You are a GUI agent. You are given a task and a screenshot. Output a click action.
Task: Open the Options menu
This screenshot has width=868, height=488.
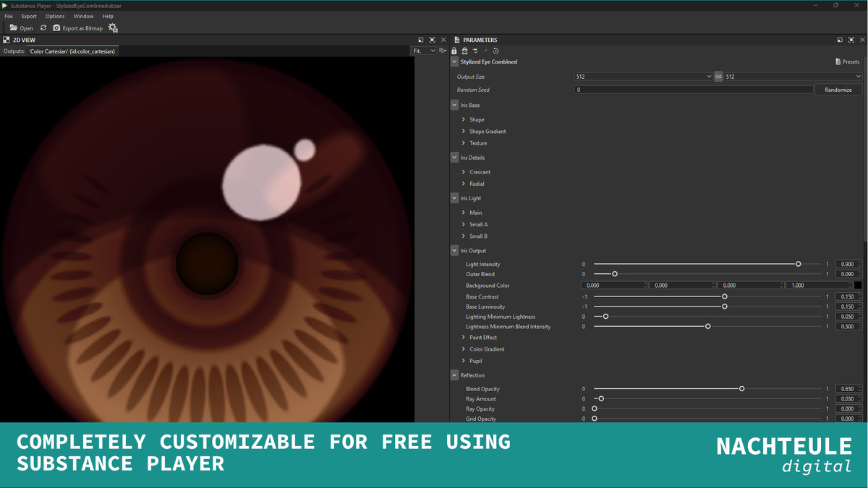click(55, 16)
